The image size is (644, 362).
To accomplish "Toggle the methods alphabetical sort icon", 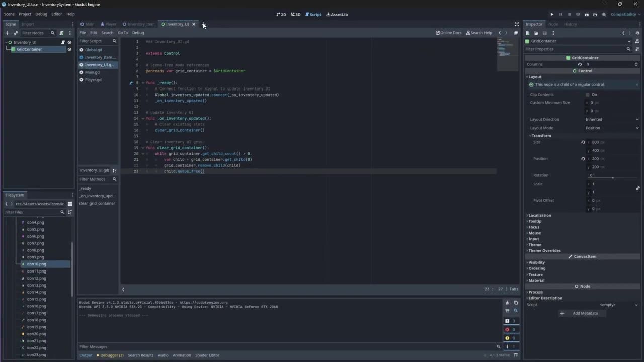I will coord(115,170).
